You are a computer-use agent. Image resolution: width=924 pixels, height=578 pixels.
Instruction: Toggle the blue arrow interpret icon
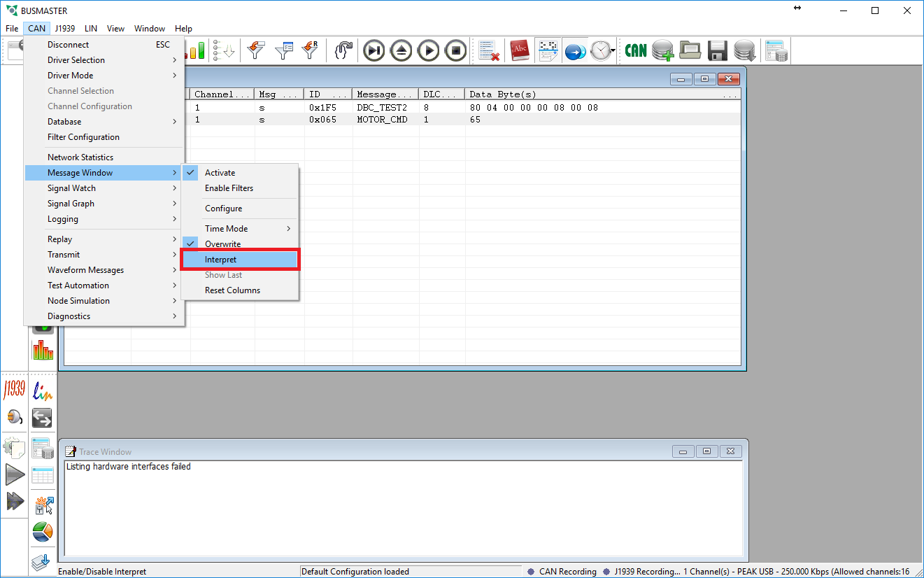coord(575,50)
